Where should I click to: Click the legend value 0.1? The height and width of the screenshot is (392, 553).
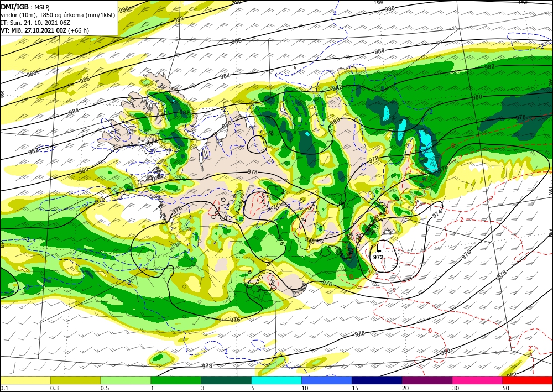[4, 388]
